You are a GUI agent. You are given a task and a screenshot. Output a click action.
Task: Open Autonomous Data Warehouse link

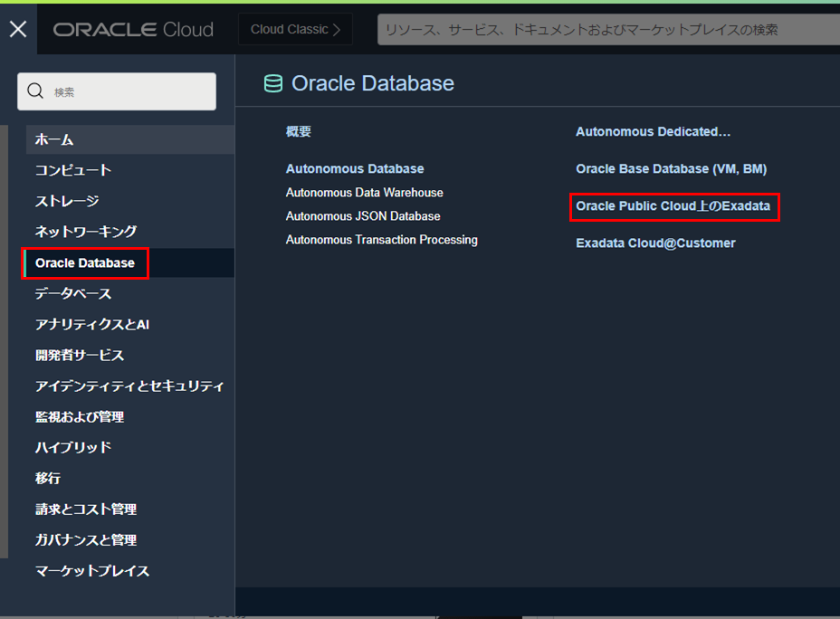pyautogui.click(x=364, y=193)
